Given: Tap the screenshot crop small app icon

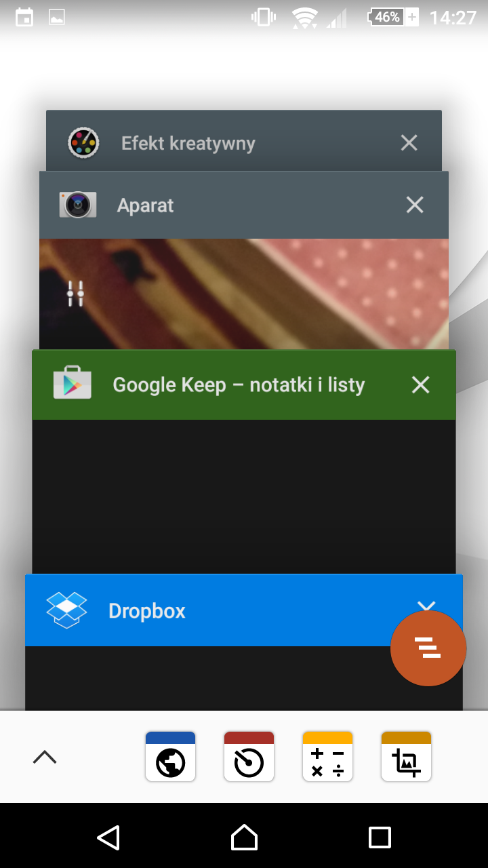Looking at the screenshot, I should click(406, 757).
